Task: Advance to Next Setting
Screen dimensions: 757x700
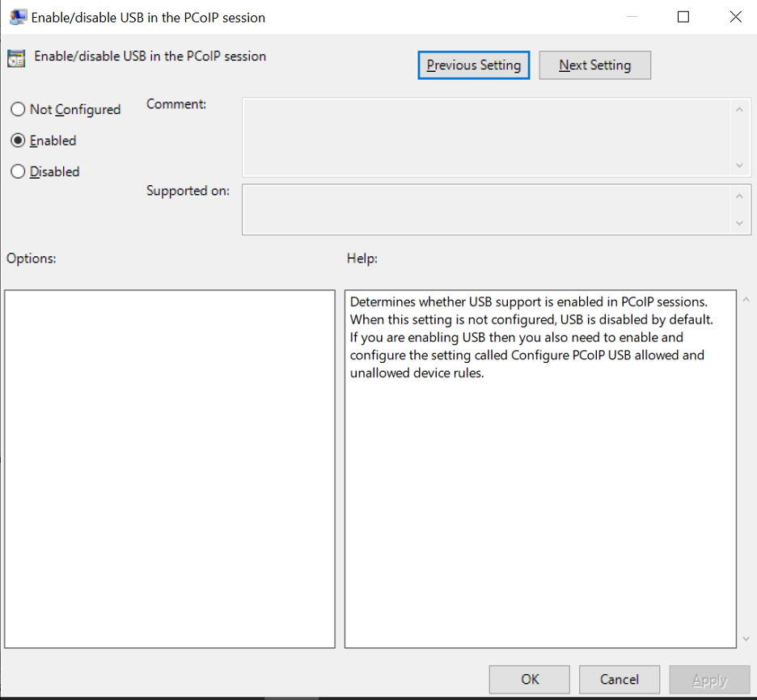Action: [594, 65]
